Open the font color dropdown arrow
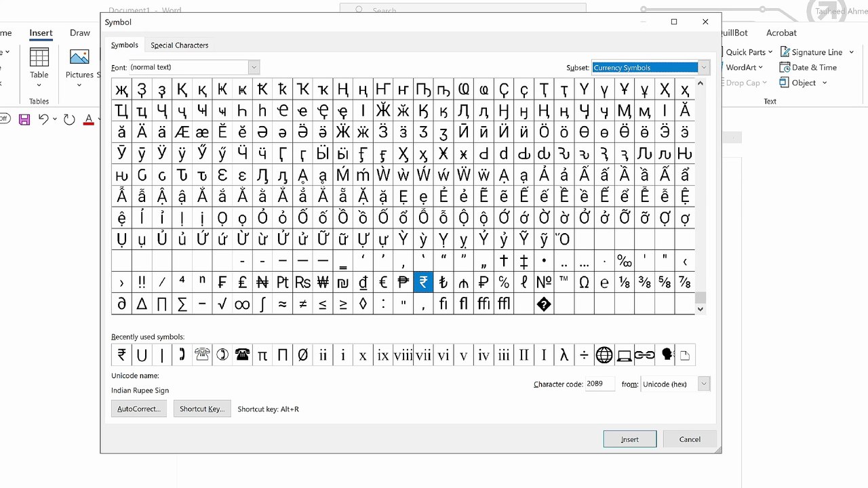Image resolution: width=868 pixels, height=488 pixels. point(100,120)
